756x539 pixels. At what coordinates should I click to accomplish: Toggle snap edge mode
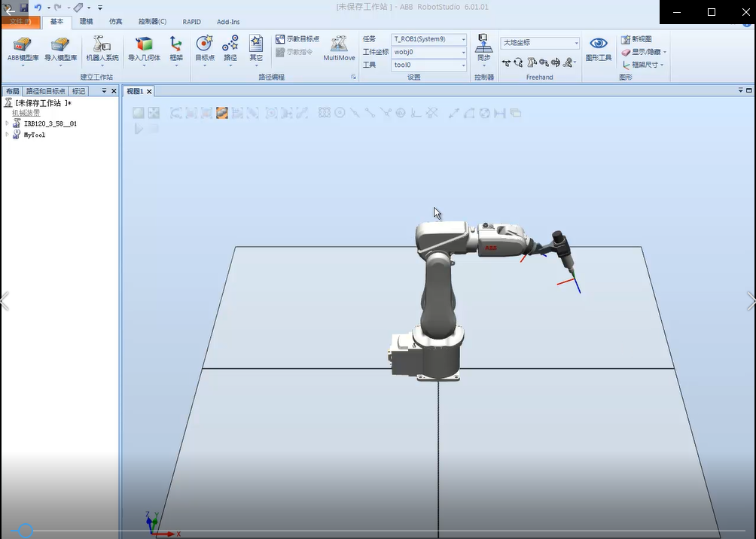coord(386,113)
